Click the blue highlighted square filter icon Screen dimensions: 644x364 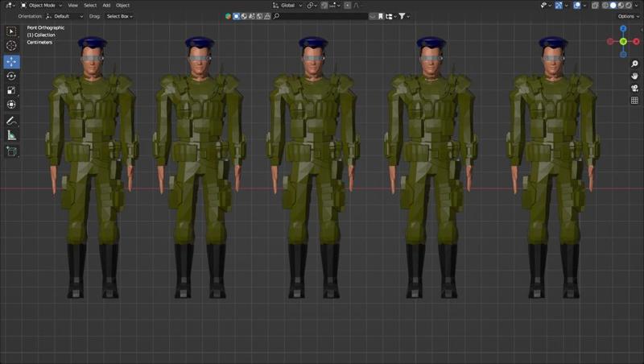[x=236, y=16]
